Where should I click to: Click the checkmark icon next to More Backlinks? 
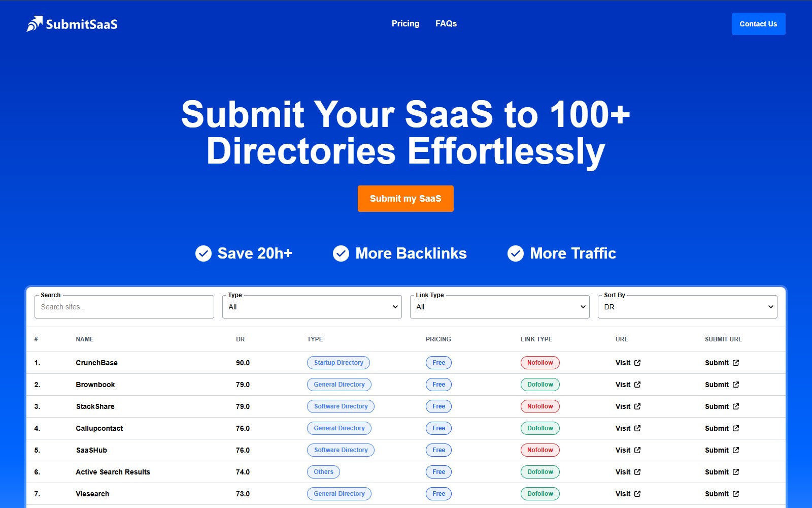(341, 253)
